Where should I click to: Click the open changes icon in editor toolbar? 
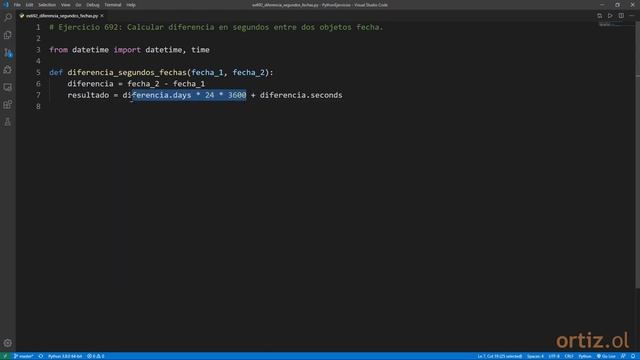point(599,16)
